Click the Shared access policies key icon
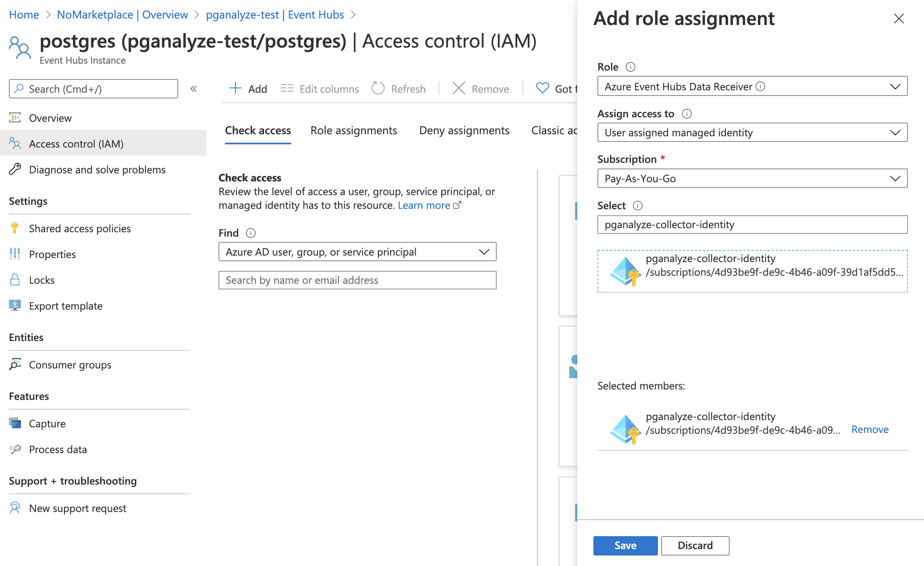This screenshot has height=566, width=924. click(15, 227)
